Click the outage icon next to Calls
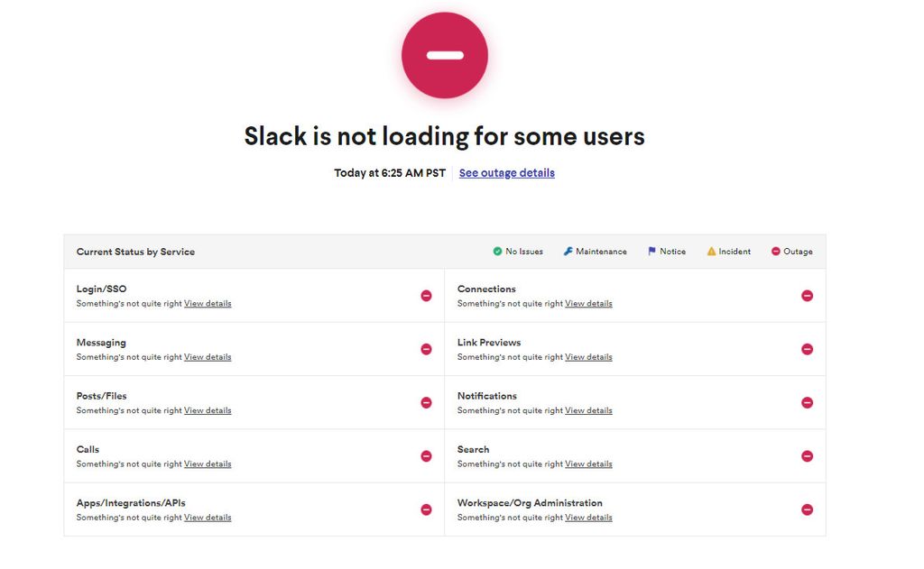The width and height of the screenshot is (924, 569). pyautogui.click(x=426, y=455)
